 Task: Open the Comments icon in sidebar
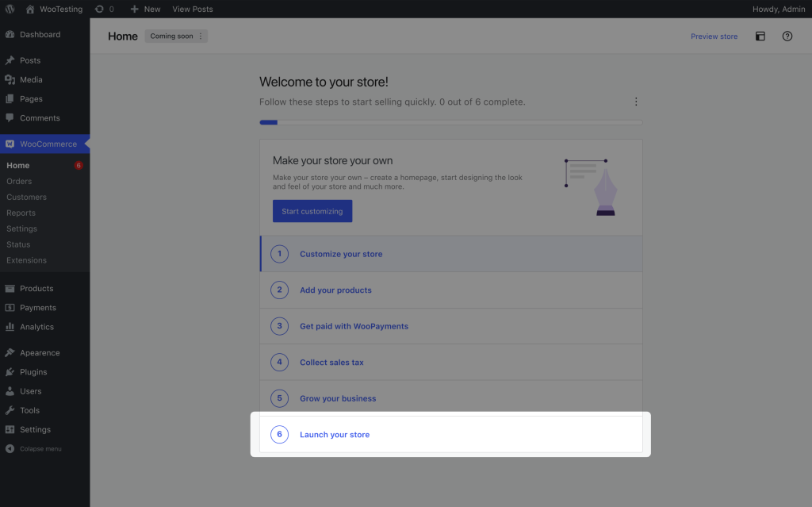[x=10, y=117]
